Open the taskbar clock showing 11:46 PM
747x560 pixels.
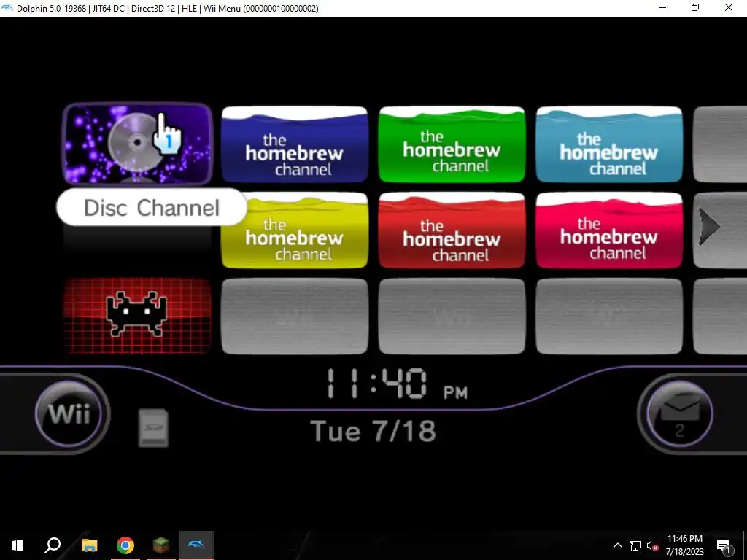[684, 545]
